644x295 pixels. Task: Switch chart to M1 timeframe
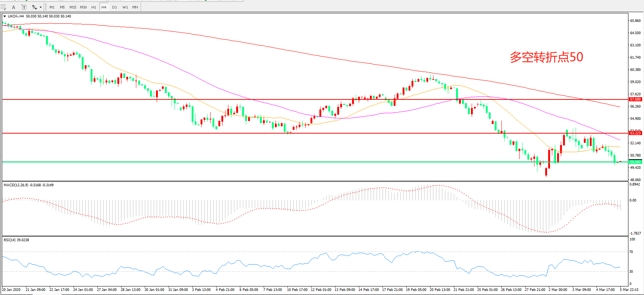click(52, 7)
